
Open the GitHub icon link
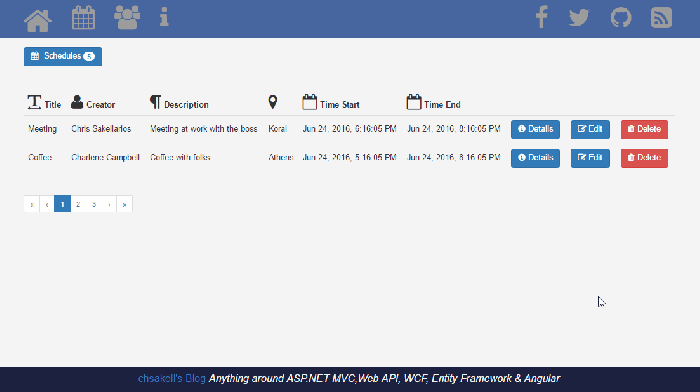(x=621, y=18)
